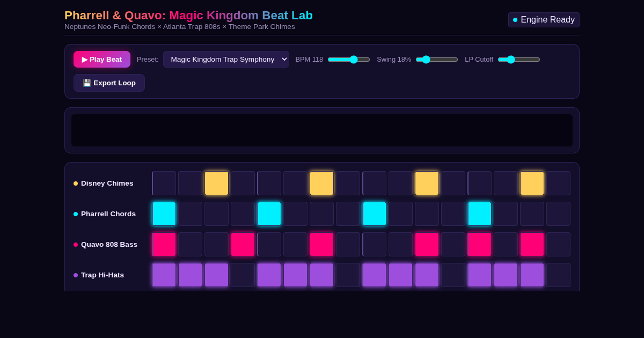
Task: Disable active Disney Chimes step 15
Action: coord(532,183)
